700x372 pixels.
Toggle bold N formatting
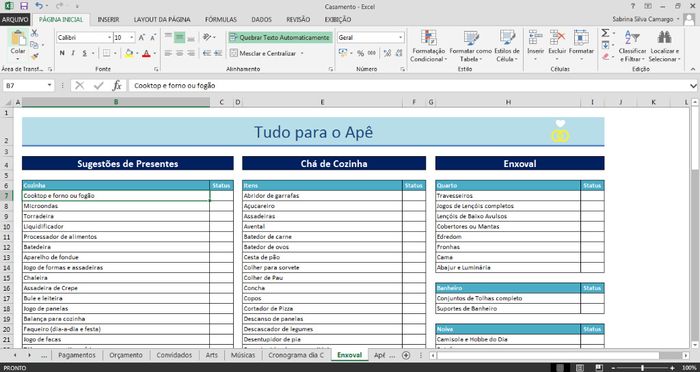[x=62, y=53]
